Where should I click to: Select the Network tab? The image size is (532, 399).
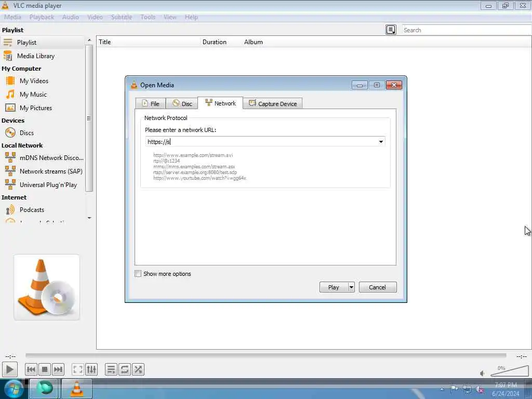(x=220, y=103)
